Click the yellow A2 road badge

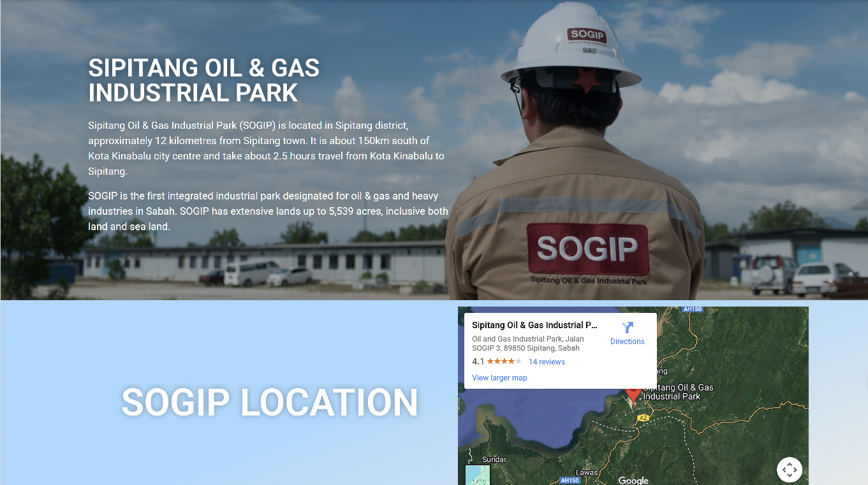tap(643, 418)
